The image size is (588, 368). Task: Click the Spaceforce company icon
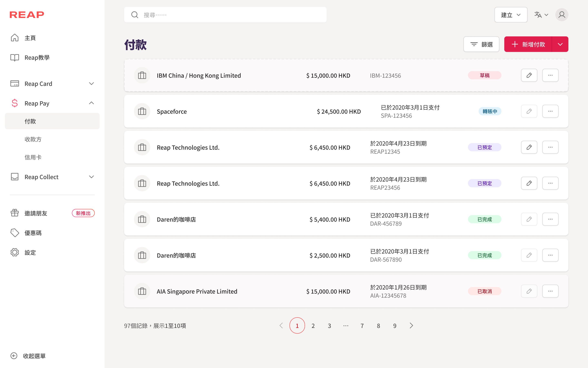142,111
